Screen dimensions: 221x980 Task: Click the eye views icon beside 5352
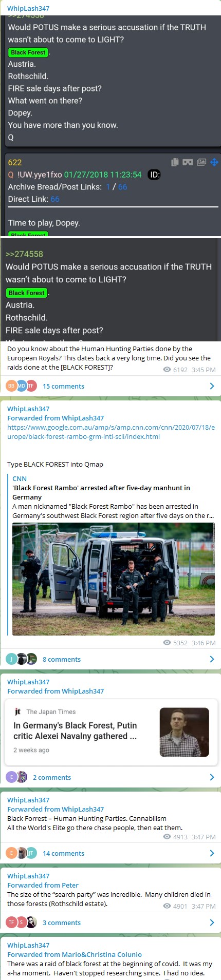(167, 643)
